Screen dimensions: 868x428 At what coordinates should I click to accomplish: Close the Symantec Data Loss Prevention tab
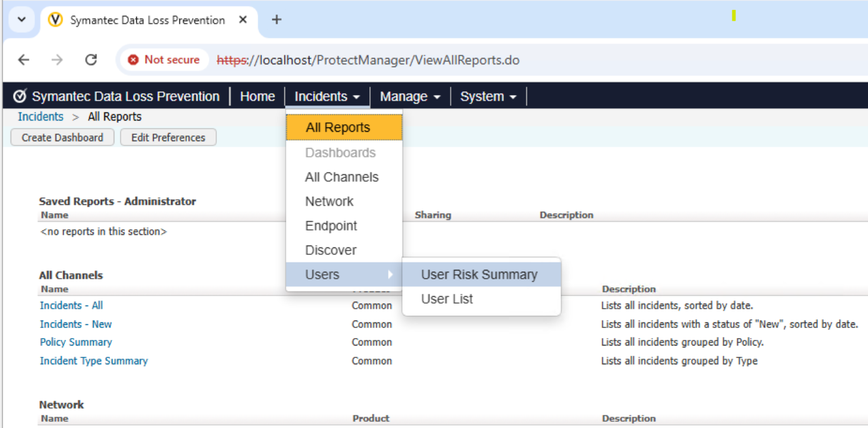pos(243,20)
